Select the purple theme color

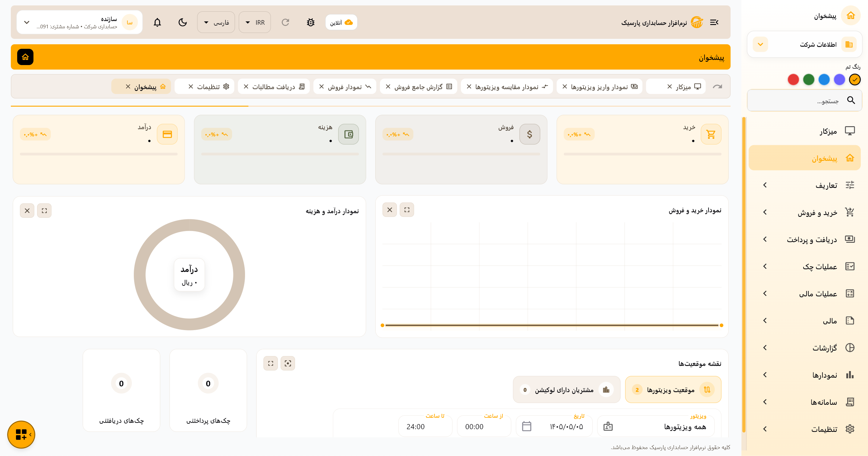point(839,80)
